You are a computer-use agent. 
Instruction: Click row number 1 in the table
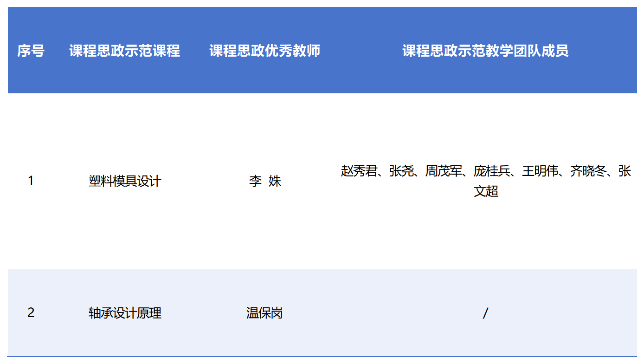coord(31,181)
